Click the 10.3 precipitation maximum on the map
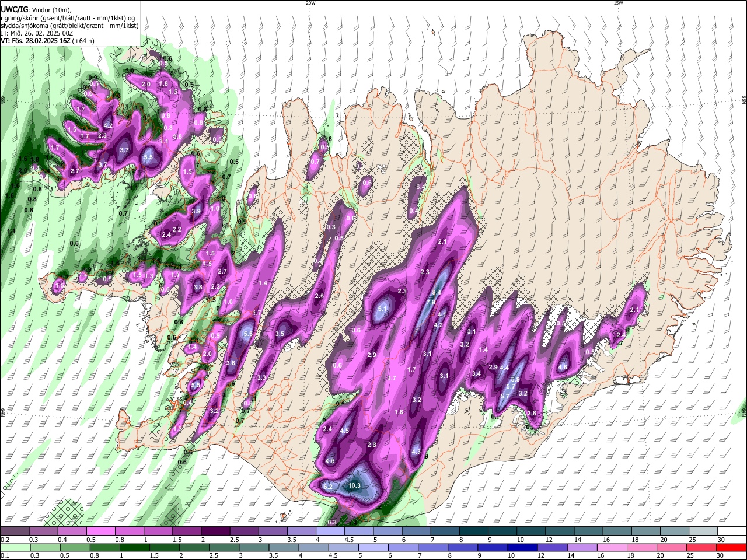Viewport: 747px width, 560px height. (x=354, y=485)
